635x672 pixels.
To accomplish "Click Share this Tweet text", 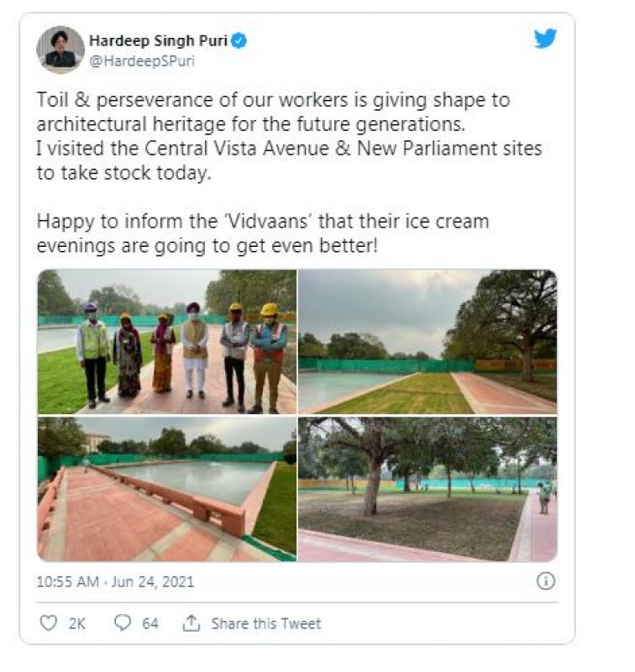I will 265,623.
